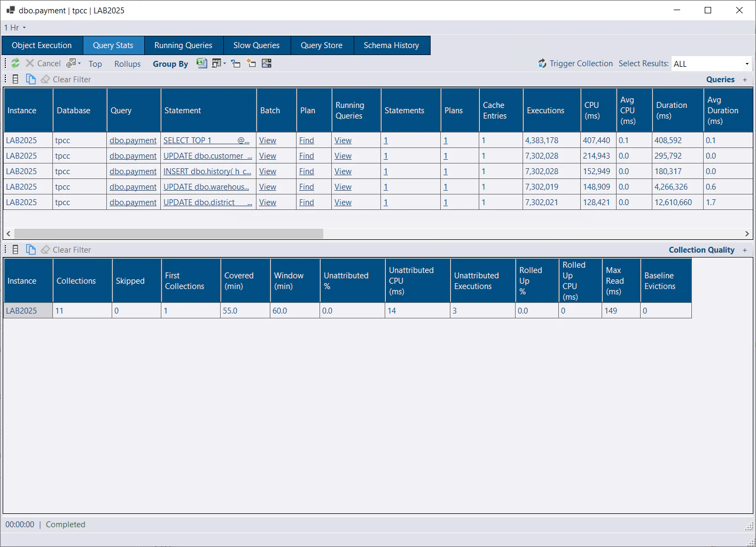This screenshot has width=756, height=547.
Task: Click the left arrow of the horizontal scrollbar
Action: 9,234
